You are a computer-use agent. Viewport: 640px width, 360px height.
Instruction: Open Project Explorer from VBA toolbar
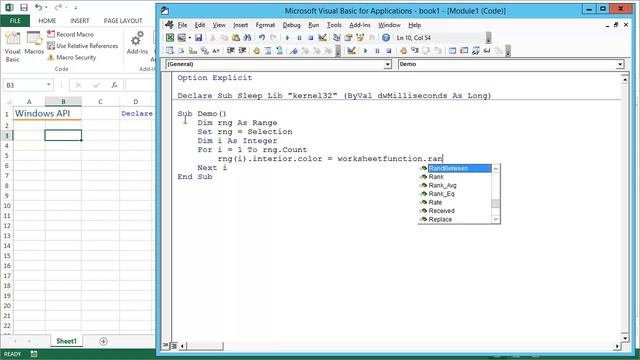[x=336, y=38]
